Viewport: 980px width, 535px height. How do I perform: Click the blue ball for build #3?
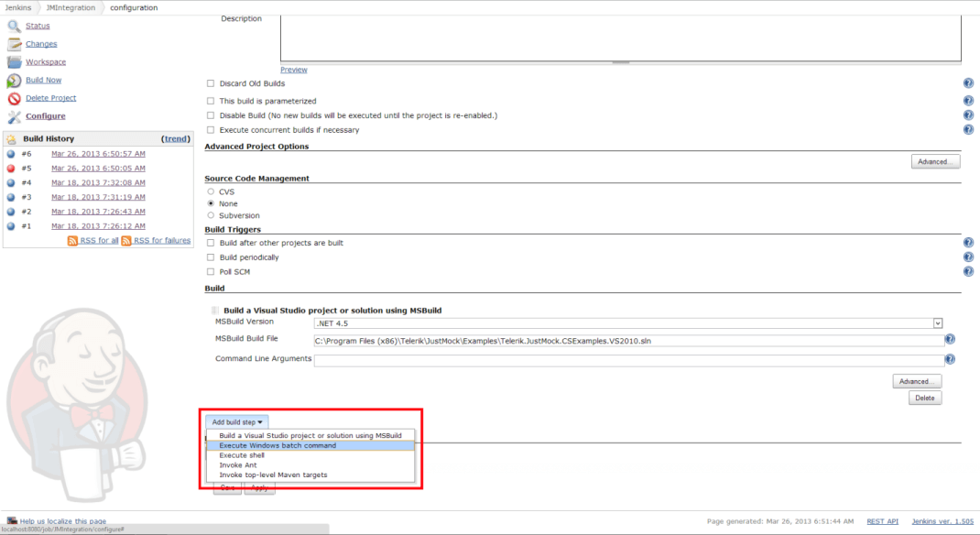click(11, 197)
